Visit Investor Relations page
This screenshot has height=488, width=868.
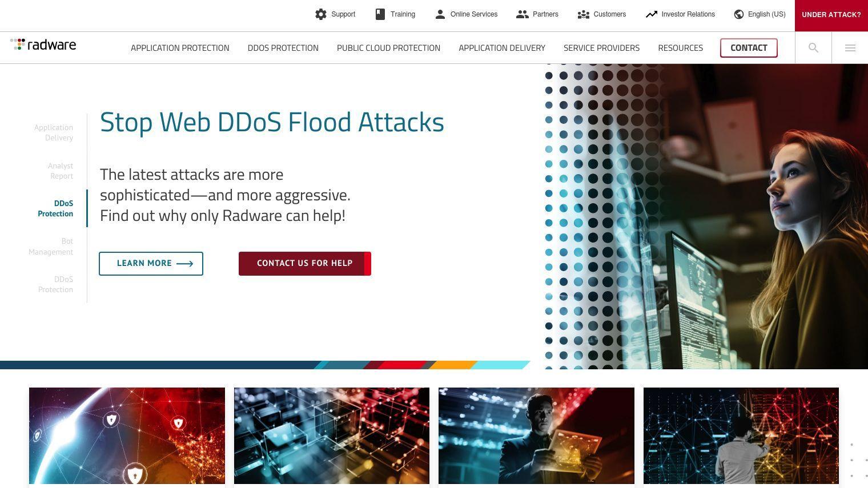coord(688,14)
